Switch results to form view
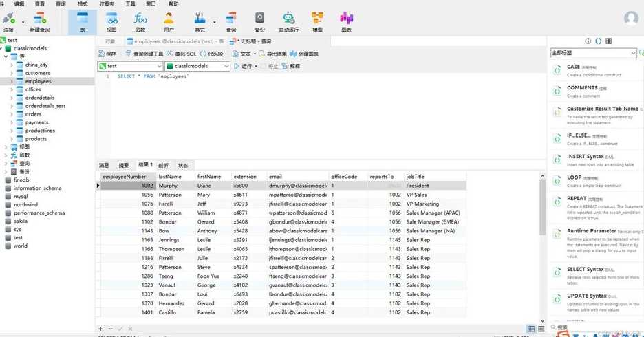Screen dimensions: 644x337 point(541,329)
